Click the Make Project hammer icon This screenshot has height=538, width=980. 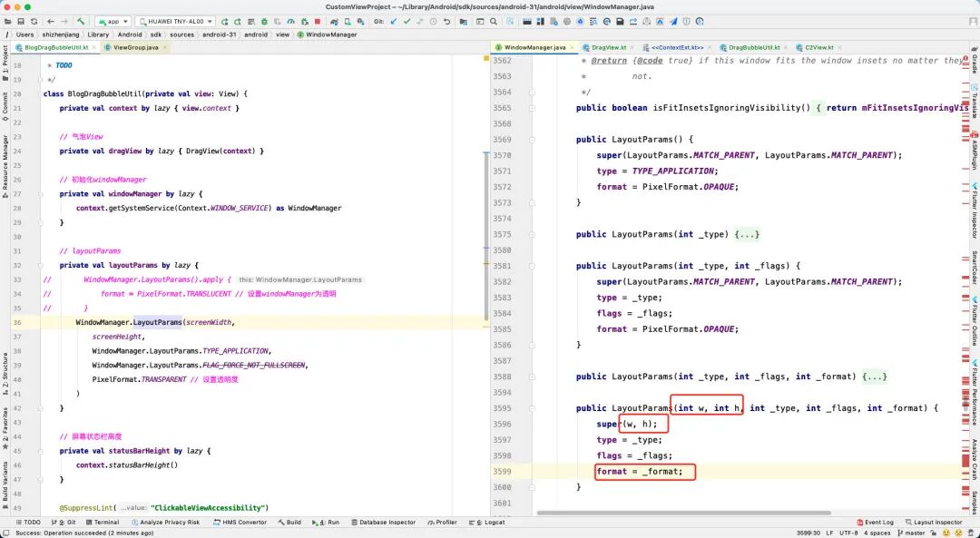pyautogui.click(x=82, y=21)
